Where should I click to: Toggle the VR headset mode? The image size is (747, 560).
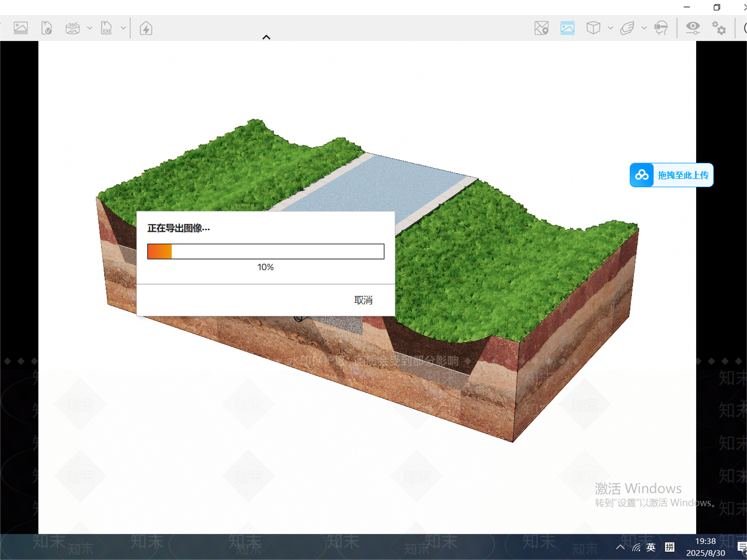661,28
